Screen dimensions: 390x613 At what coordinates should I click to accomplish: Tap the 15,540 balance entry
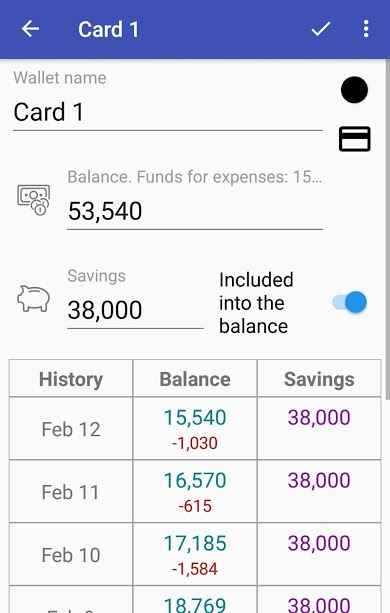[195, 418]
